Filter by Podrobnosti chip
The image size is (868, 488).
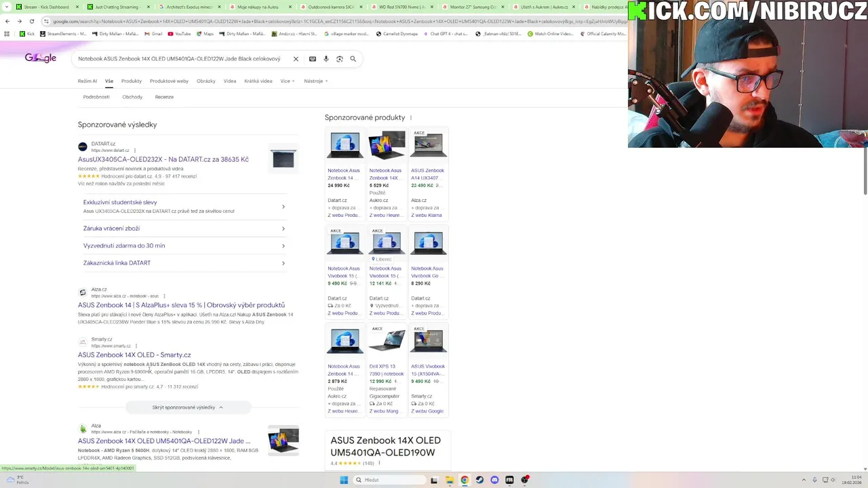point(96,97)
